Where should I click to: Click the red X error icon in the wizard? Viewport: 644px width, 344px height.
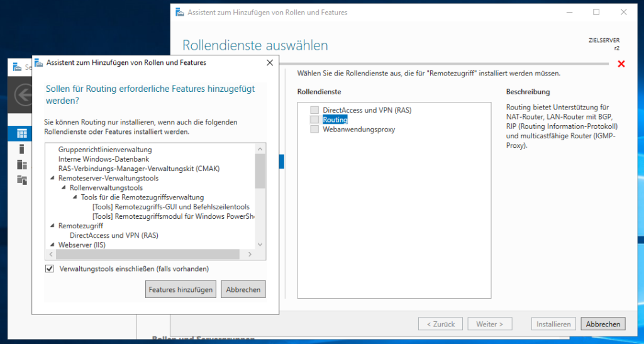point(621,64)
